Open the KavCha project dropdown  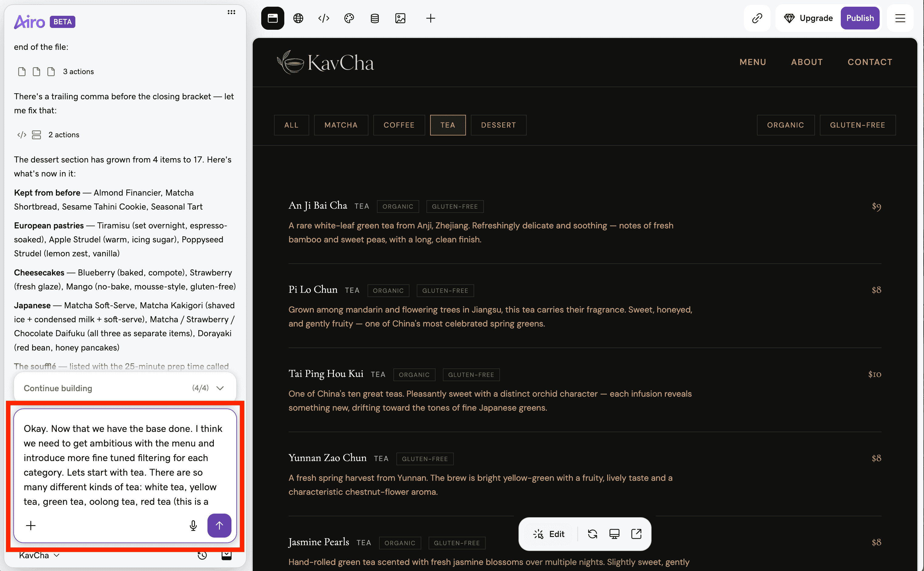pyautogui.click(x=39, y=555)
